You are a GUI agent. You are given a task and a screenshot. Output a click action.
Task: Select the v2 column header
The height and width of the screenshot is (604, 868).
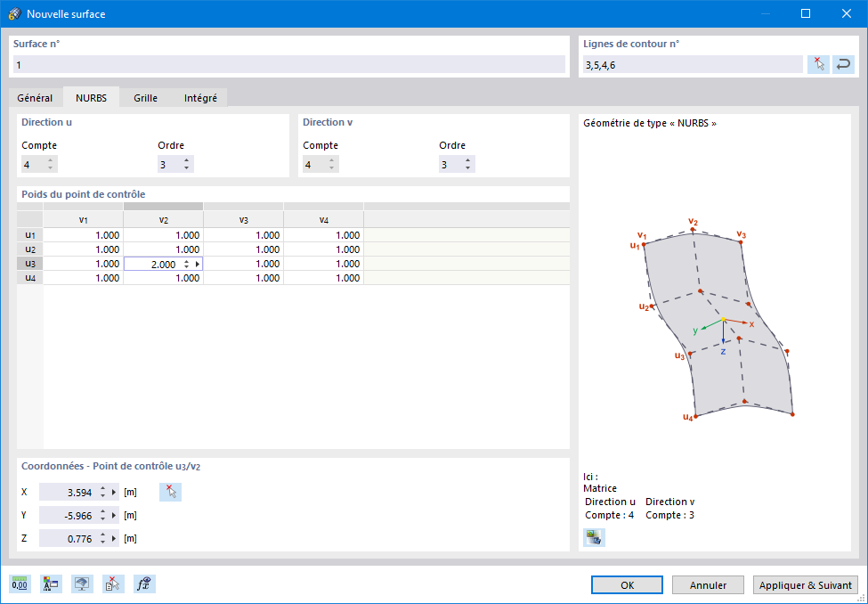pyautogui.click(x=163, y=220)
